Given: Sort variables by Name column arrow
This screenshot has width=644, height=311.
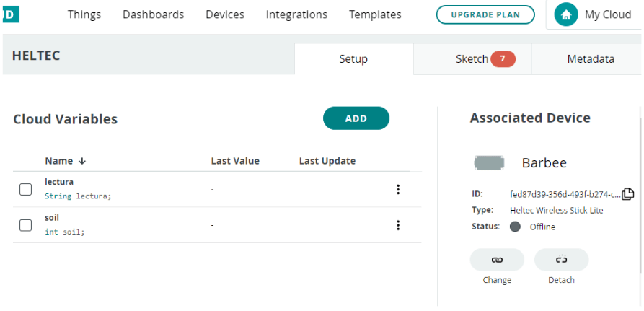Looking at the screenshot, I should point(81,161).
